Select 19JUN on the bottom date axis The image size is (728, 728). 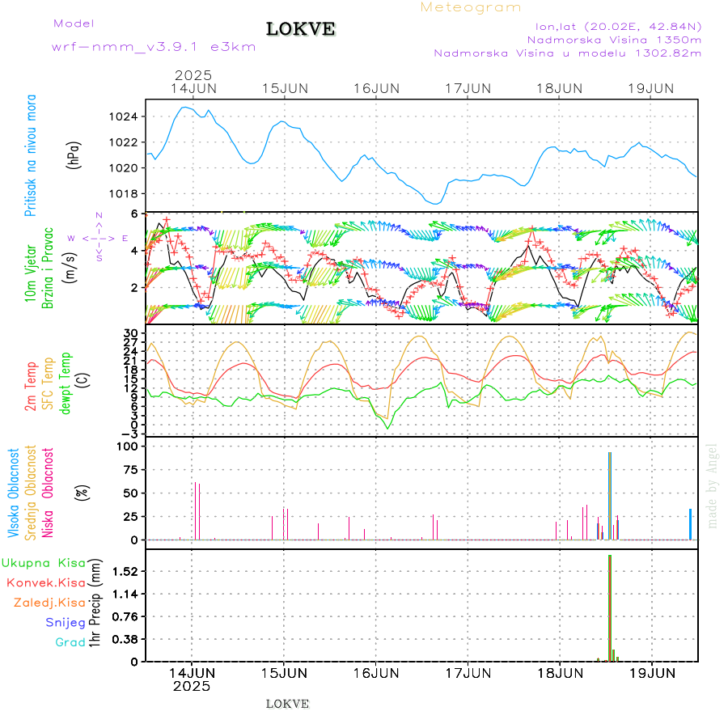click(652, 672)
